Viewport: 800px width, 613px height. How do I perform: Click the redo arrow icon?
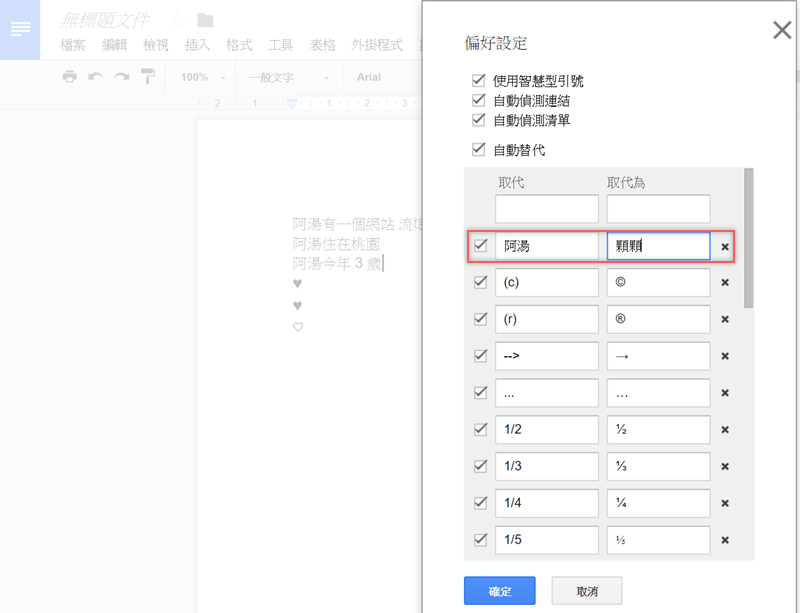click(x=121, y=77)
